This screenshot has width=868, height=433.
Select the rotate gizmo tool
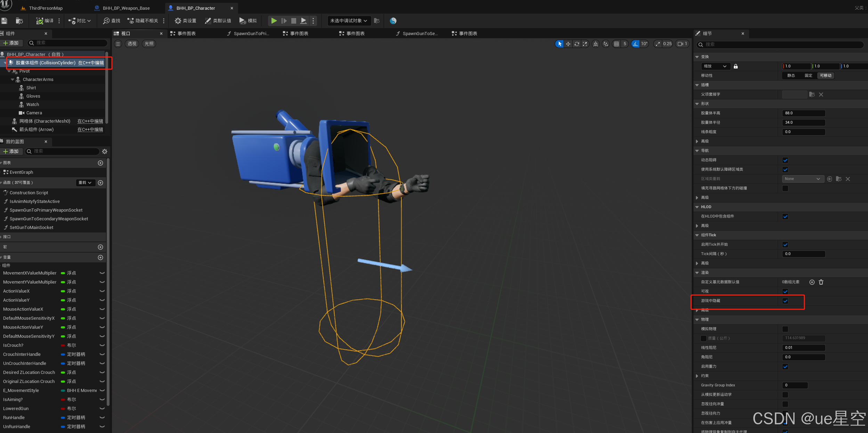[x=577, y=44]
